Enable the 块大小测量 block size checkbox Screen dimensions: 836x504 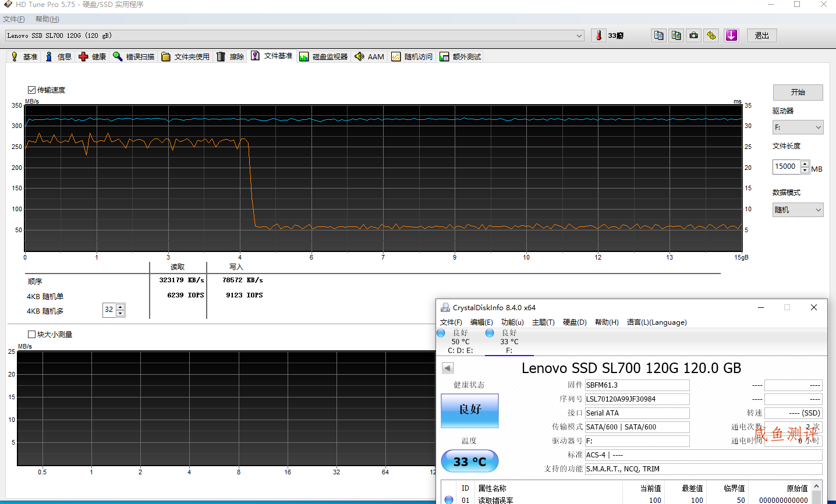tap(32, 334)
